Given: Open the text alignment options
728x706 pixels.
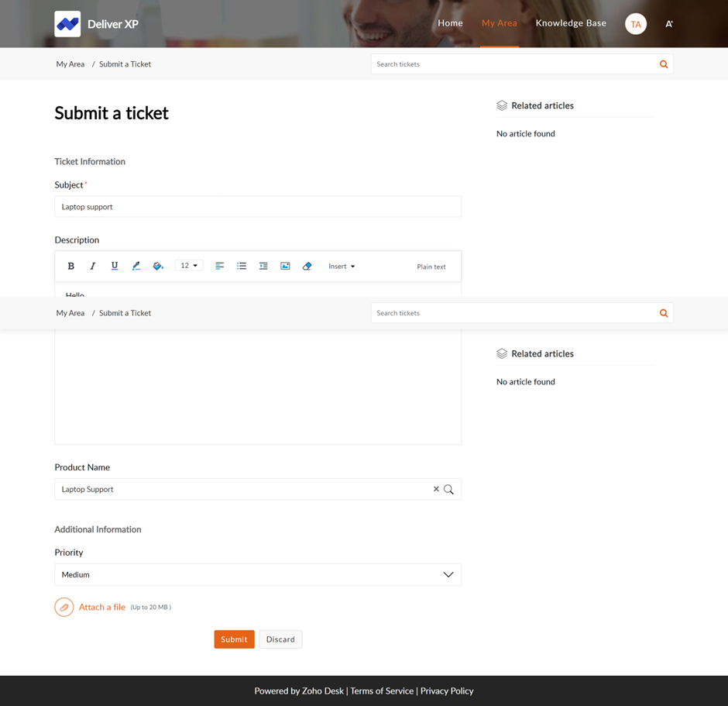Looking at the screenshot, I should tap(220, 266).
